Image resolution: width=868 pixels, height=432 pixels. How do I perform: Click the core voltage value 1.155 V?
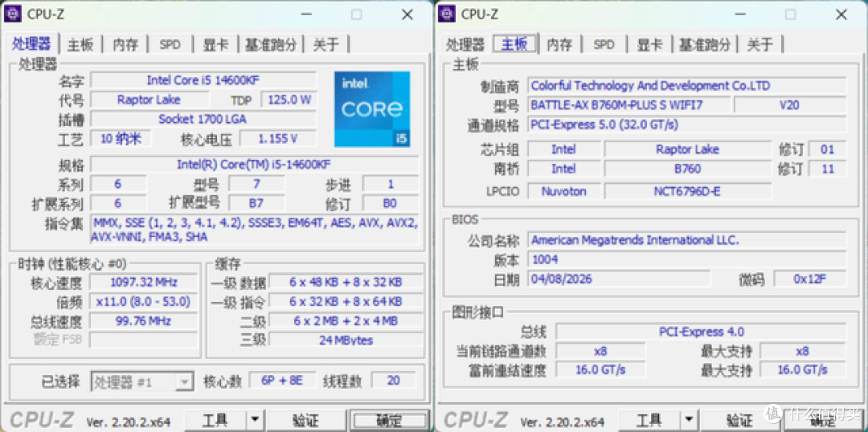278,138
